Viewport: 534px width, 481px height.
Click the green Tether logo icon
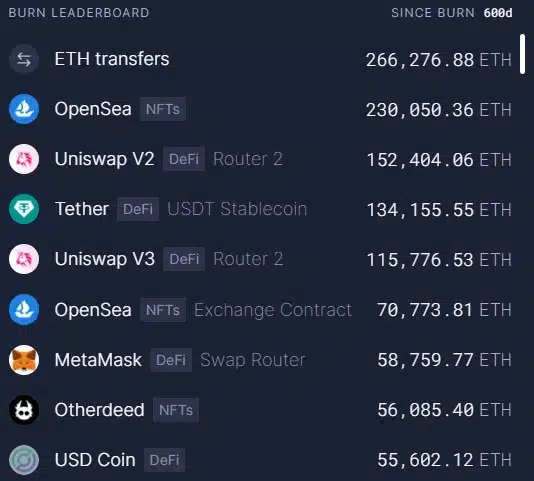click(24, 209)
